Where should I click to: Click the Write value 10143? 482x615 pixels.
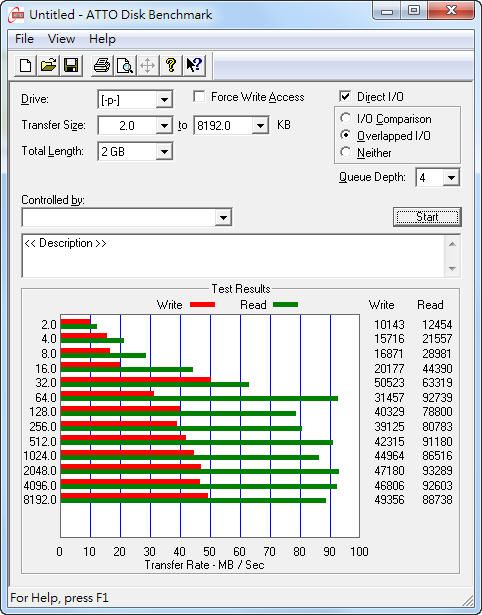click(x=389, y=325)
